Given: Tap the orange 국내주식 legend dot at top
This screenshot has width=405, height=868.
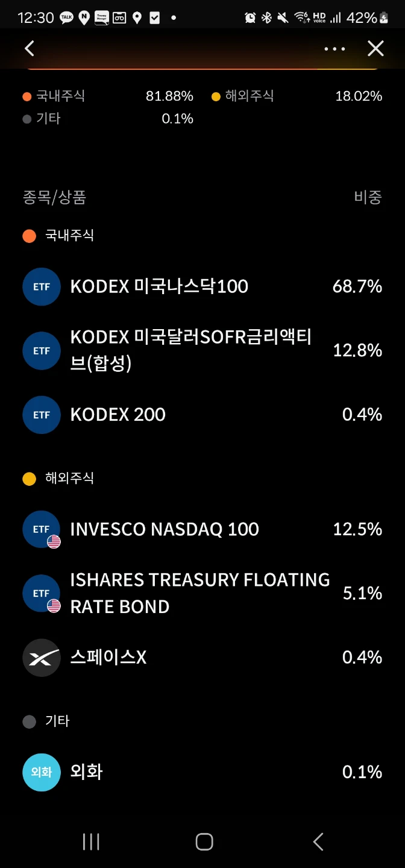Looking at the screenshot, I should point(27,96).
